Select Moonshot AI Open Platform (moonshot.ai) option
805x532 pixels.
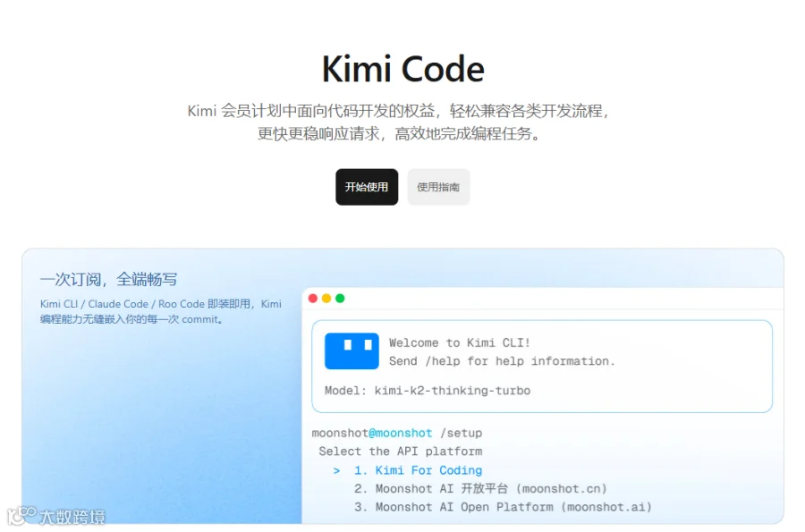tap(503, 507)
